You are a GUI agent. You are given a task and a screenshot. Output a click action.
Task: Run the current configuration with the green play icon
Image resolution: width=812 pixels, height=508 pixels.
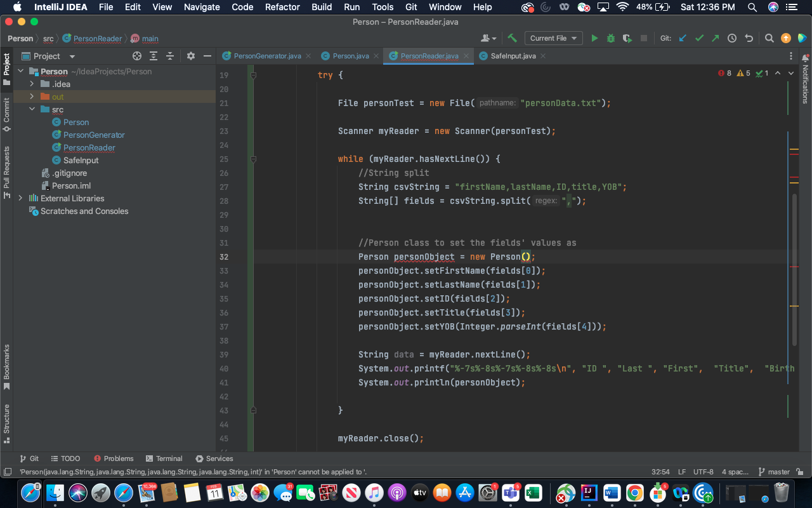594,37
